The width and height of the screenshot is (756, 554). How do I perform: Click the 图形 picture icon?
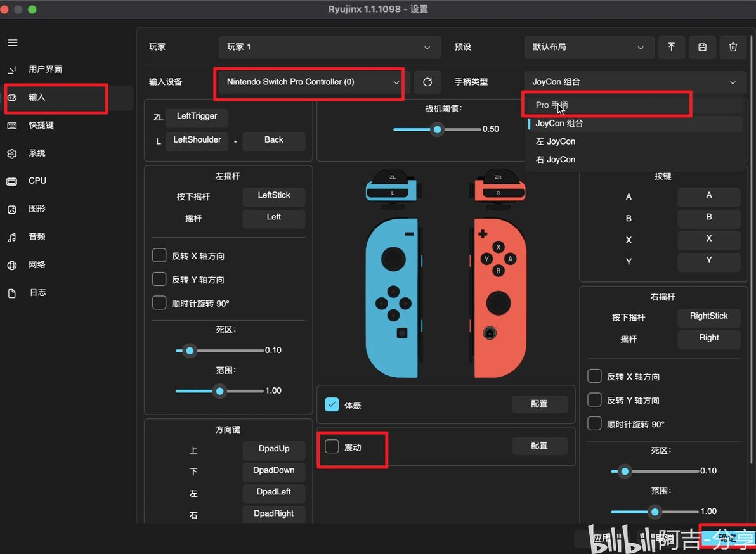(x=12, y=210)
